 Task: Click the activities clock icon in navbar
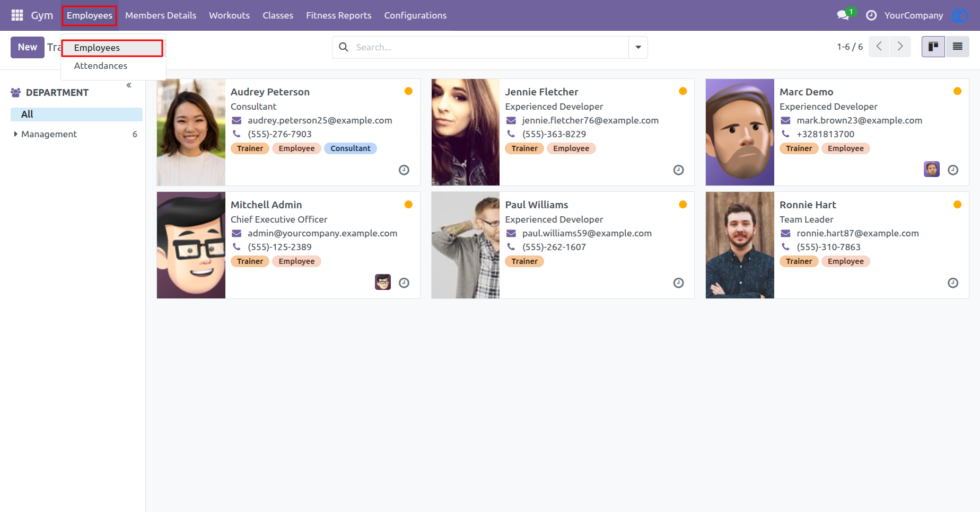(871, 15)
